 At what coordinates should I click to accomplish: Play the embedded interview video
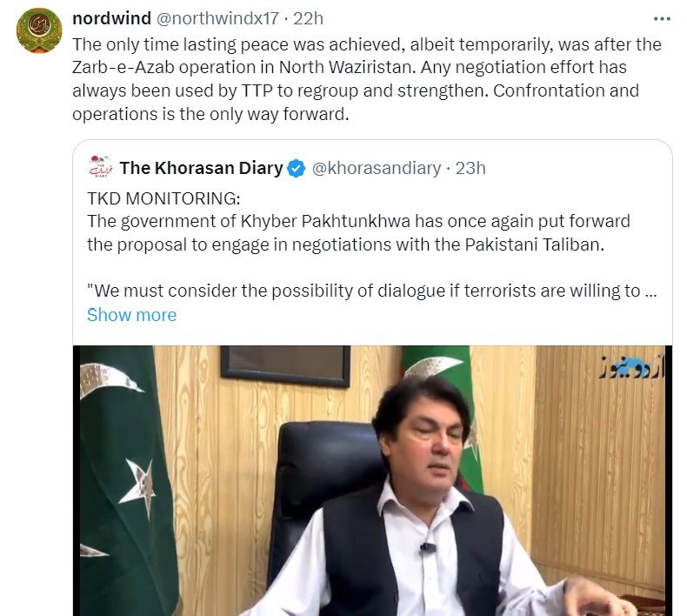pos(372,480)
